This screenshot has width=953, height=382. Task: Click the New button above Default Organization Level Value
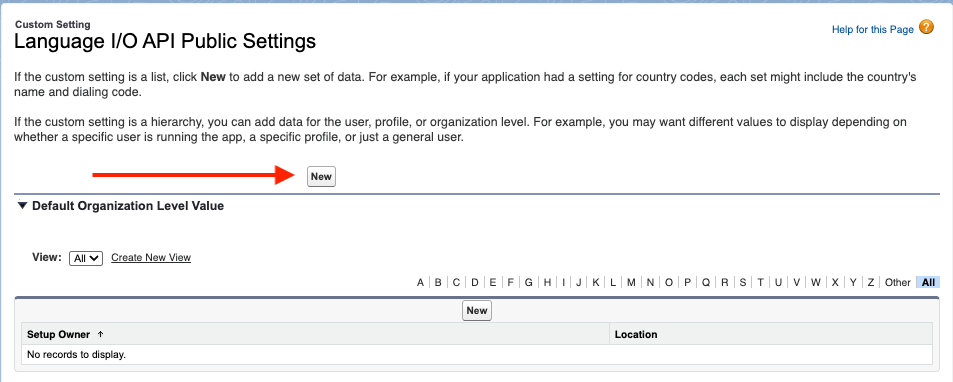click(x=321, y=176)
